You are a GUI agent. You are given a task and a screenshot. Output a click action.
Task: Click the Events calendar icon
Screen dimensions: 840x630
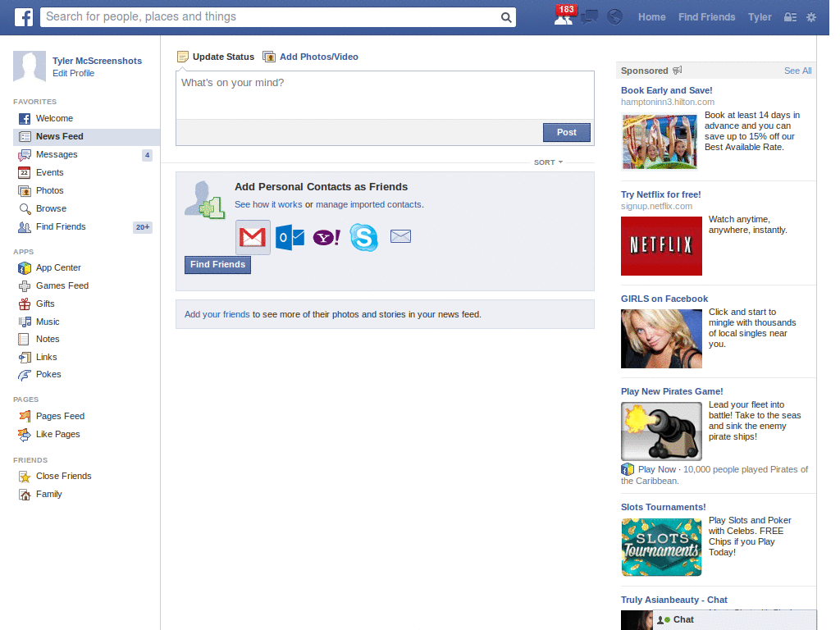pos(24,172)
